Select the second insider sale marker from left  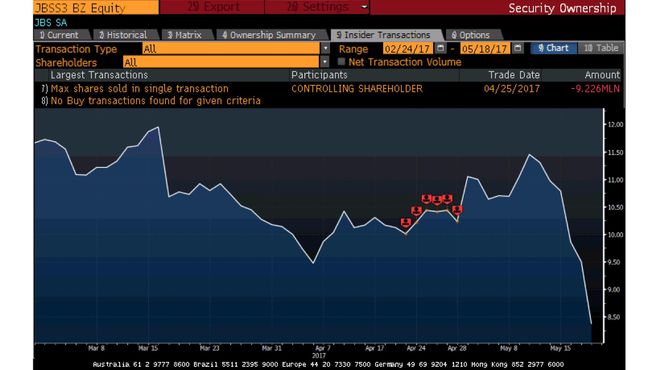[416, 211]
